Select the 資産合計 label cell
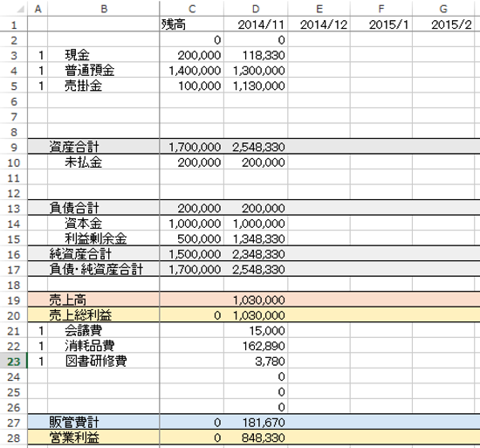This screenshot has width=480, height=448. point(104,147)
